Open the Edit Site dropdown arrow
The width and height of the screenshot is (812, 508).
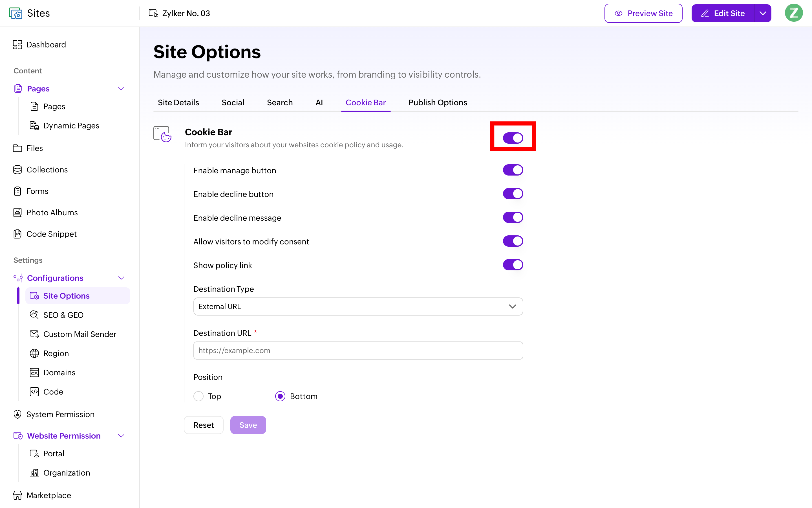click(763, 14)
